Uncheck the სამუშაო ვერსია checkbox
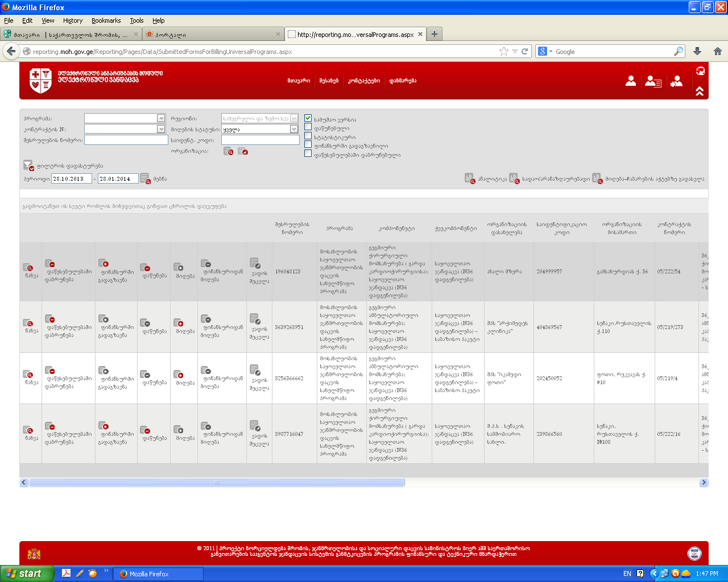 (308, 118)
